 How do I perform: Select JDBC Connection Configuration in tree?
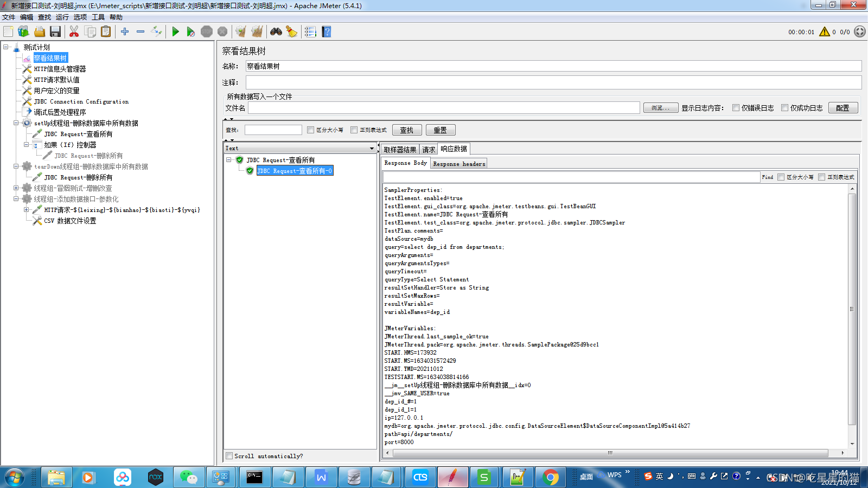click(x=81, y=101)
